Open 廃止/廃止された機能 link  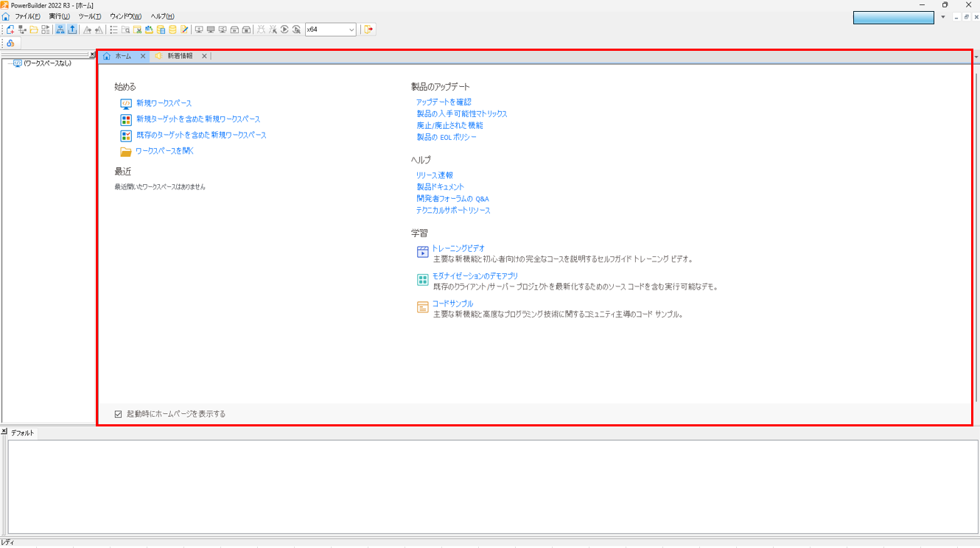click(x=449, y=125)
